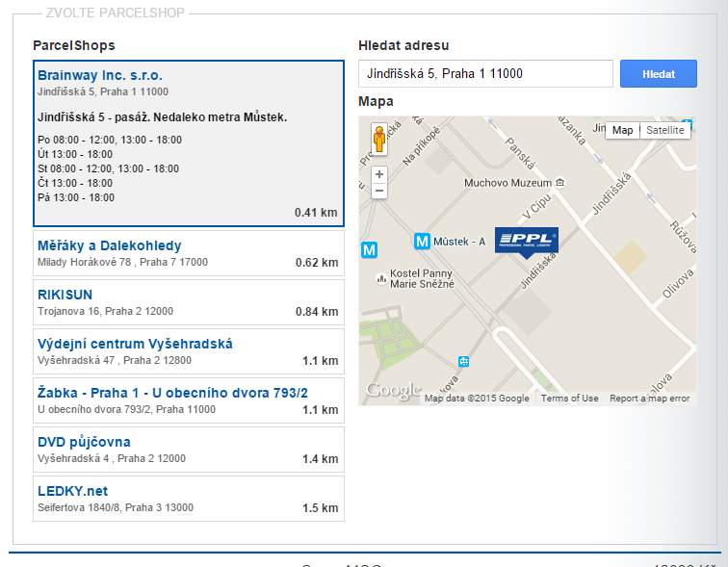Open the Google logo on the map

393,391
